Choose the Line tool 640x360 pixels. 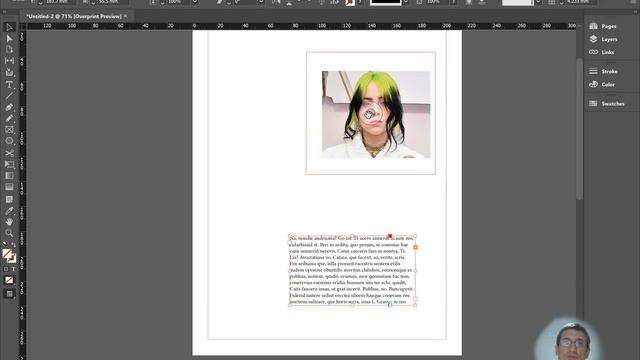coord(9,96)
